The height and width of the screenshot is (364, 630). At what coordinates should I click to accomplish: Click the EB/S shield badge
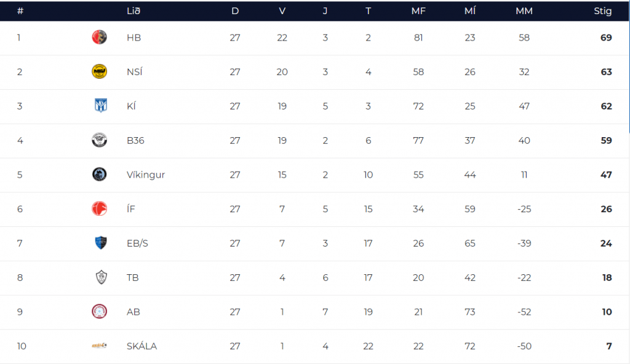click(x=99, y=243)
